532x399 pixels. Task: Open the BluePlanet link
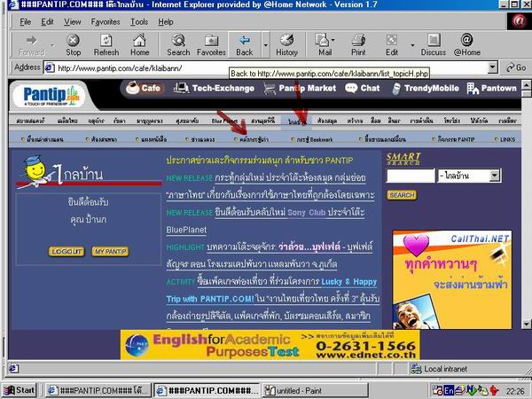tap(186, 230)
